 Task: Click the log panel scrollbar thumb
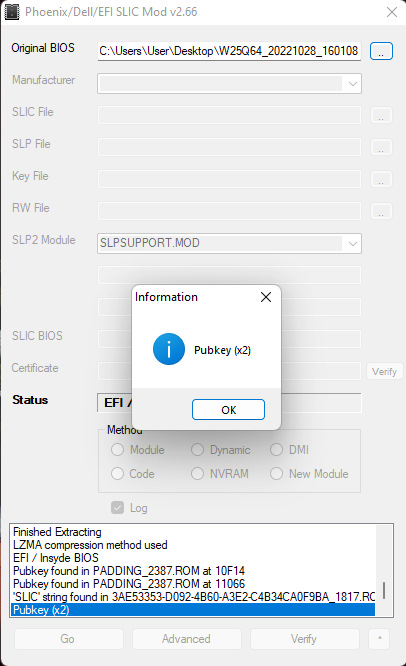[x=384, y=590]
